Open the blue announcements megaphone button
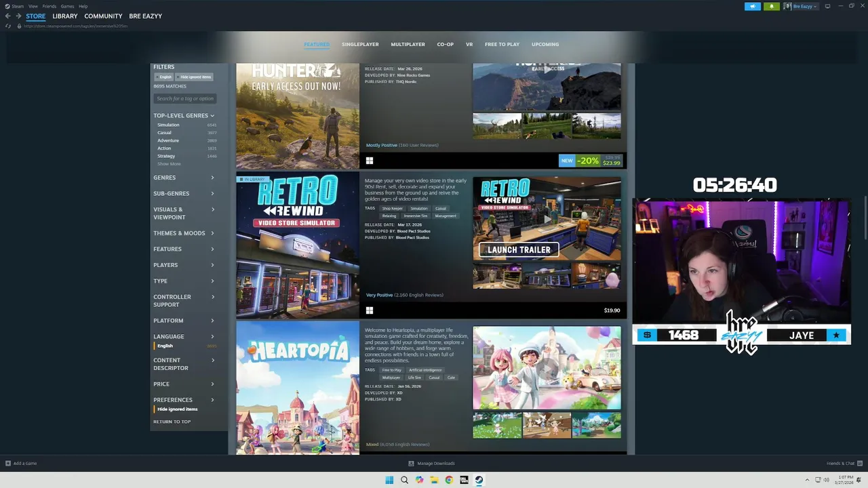Image resolution: width=868 pixels, height=488 pixels. 753,6
